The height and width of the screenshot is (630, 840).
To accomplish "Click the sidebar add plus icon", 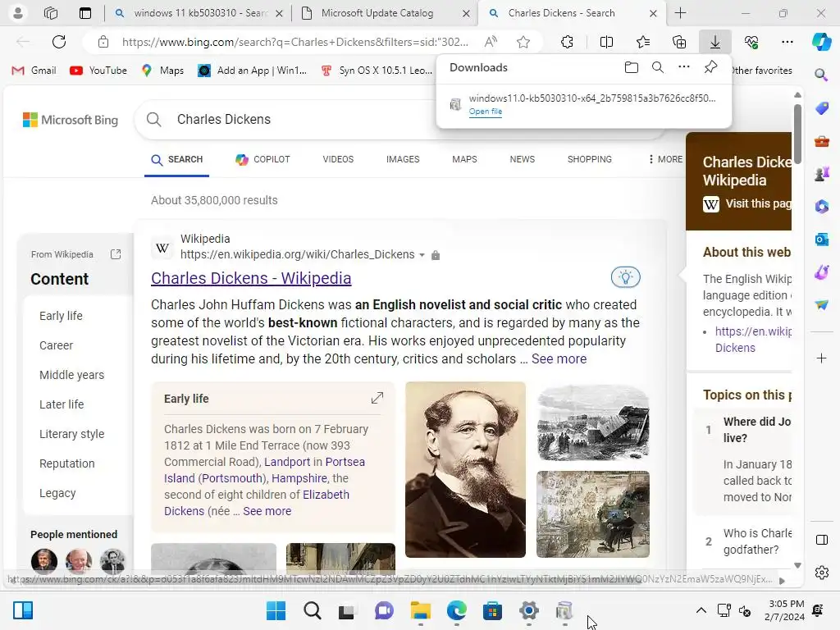I will [x=821, y=358].
